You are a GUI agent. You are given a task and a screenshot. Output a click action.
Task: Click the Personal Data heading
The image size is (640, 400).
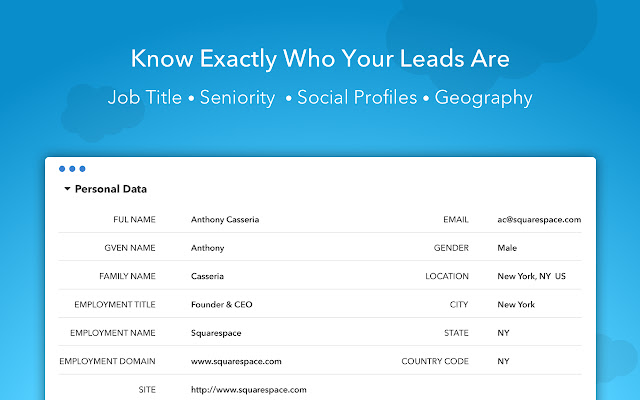click(111, 189)
